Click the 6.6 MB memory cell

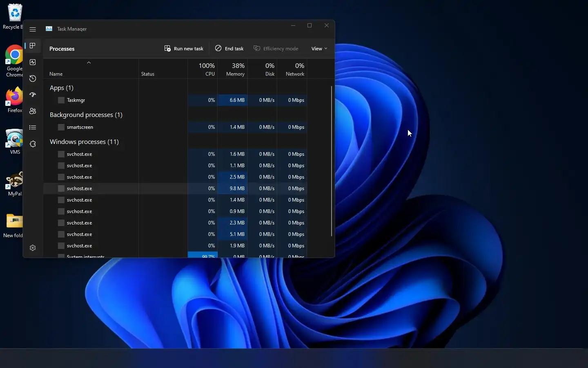coord(232,100)
